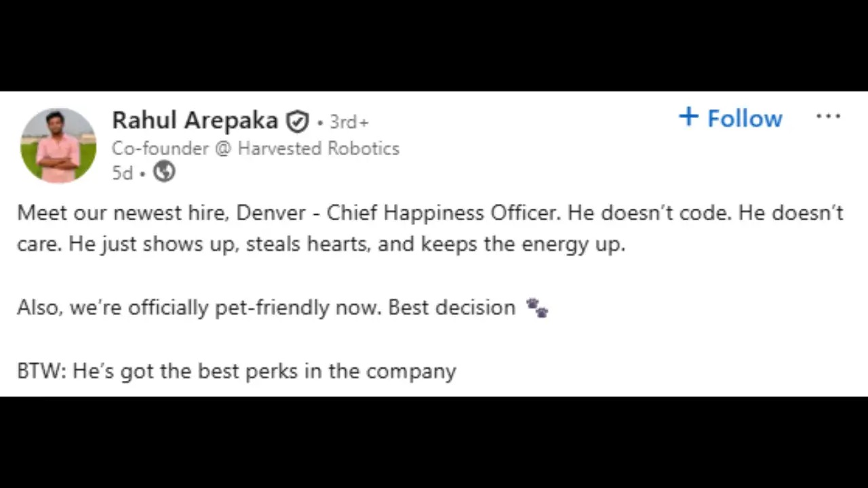The height and width of the screenshot is (488, 868).
Task: Click the 3rd+ connection degree label
Action: click(x=349, y=122)
